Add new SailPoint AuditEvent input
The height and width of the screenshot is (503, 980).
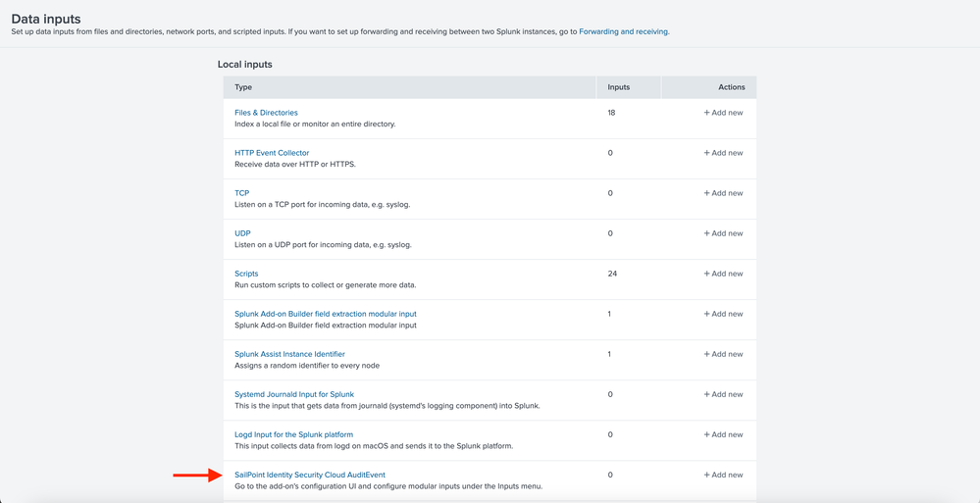[x=723, y=475]
